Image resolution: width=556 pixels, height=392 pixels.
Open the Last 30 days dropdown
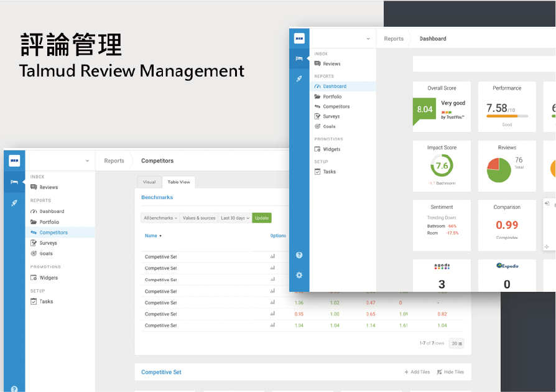click(x=234, y=218)
